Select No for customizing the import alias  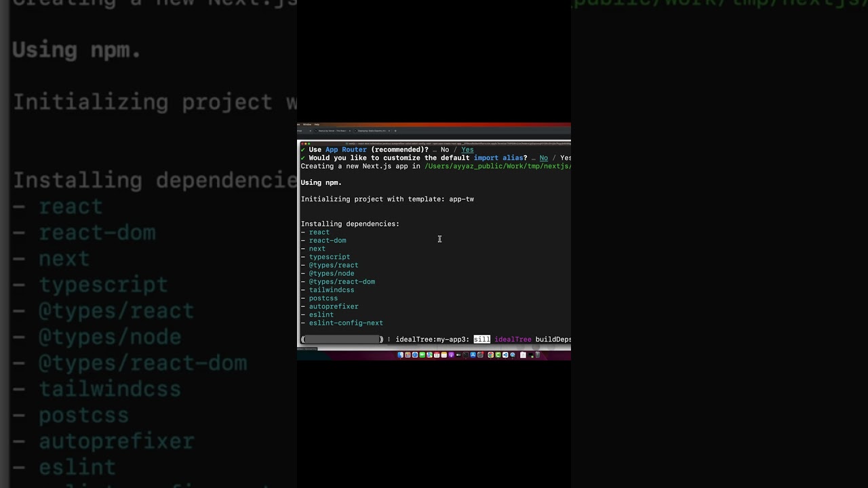[x=544, y=158]
